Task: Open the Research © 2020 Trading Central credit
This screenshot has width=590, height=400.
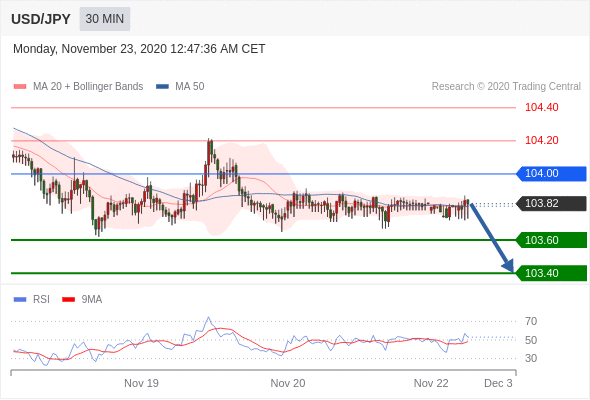Action: pos(506,87)
